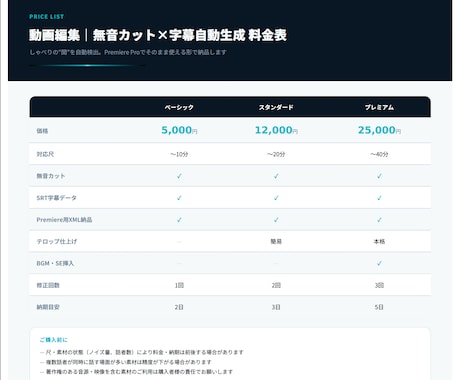Click the subtitle mentioning Premiere Pro

pyautogui.click(x=128, y=52)
